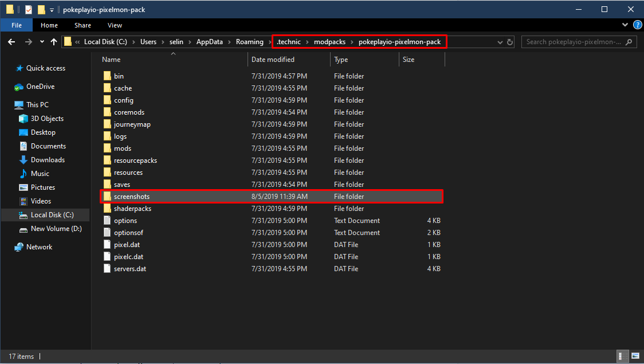Select the resourcepacks folder icon
This screenshot has width=644, height=364.
(x=107, y=161)
